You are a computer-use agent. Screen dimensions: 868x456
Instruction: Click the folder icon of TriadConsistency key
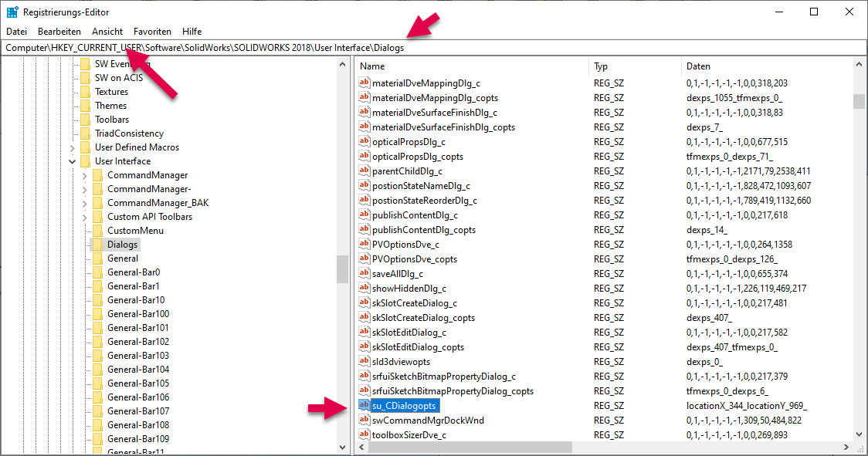pyautogui.click(x=85, y=133)
